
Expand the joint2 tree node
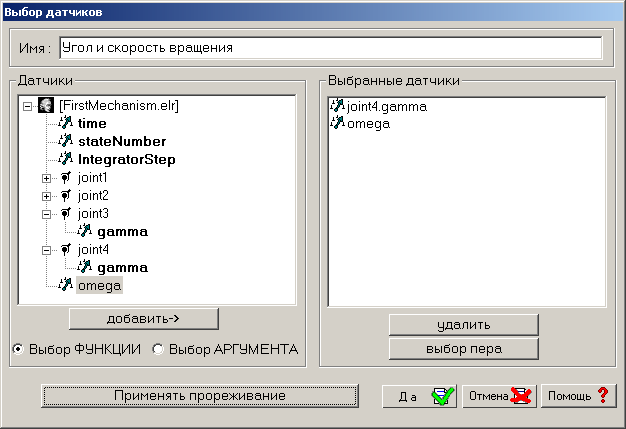[46, 196]
